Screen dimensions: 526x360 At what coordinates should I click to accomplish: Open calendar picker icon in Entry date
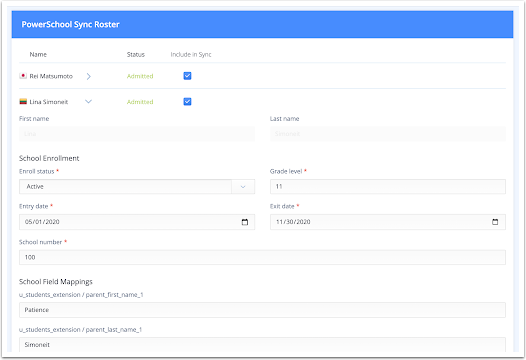[x=245, y=222]
